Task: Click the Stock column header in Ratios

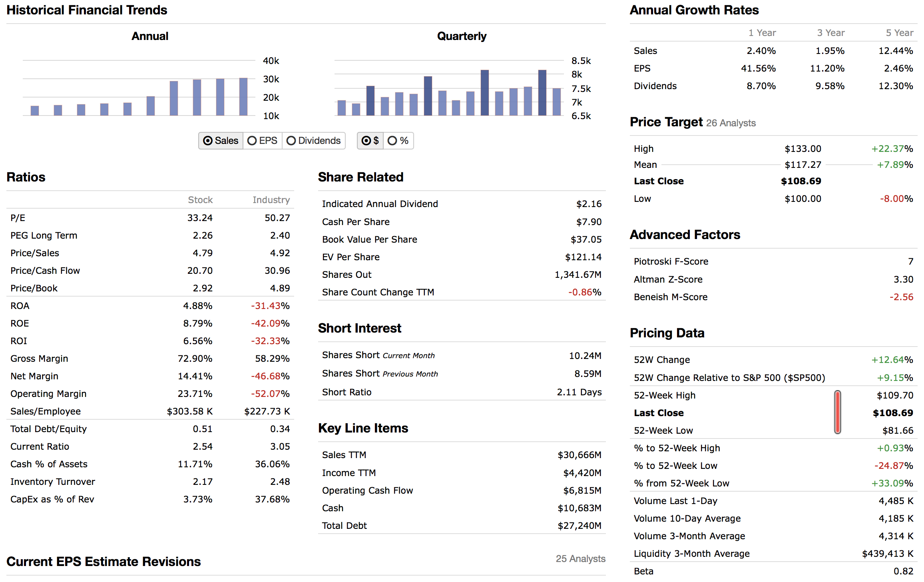Action: click(x=200, y=200)
